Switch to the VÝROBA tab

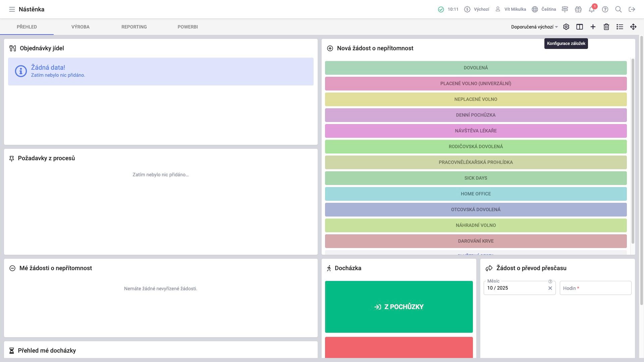tap(80, 27)
